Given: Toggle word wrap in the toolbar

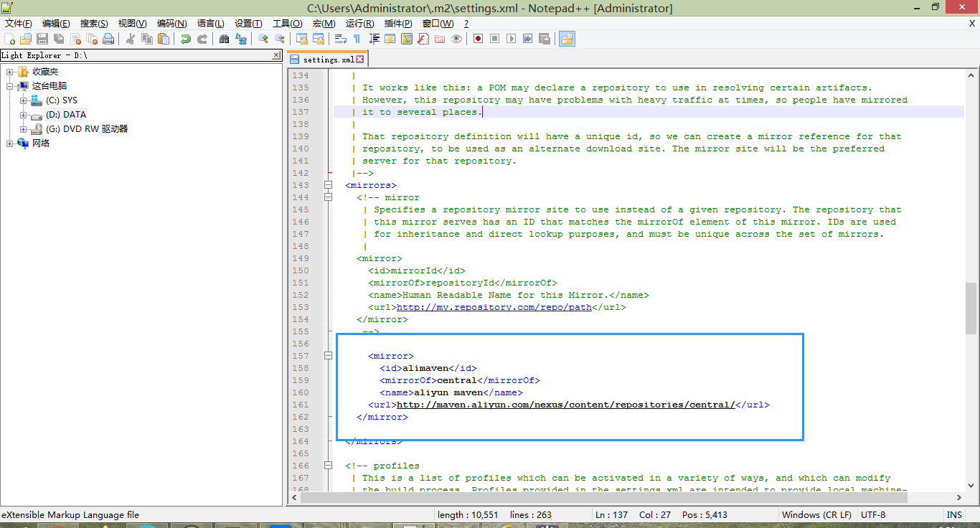Looking at the screenshot, I should 341,39.
